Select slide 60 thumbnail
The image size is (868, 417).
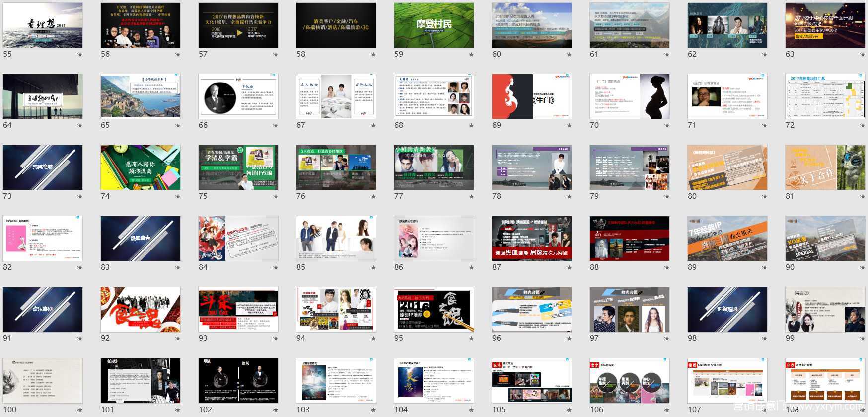532,25
